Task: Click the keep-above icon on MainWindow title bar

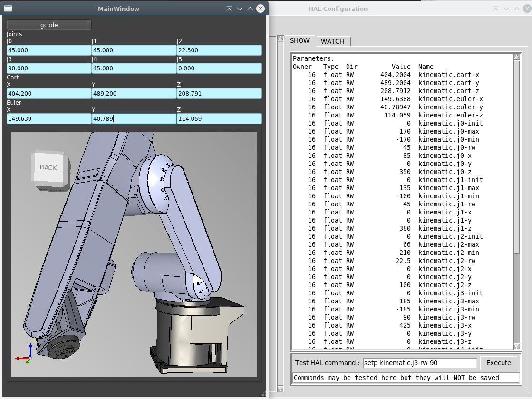Action: 229,9
